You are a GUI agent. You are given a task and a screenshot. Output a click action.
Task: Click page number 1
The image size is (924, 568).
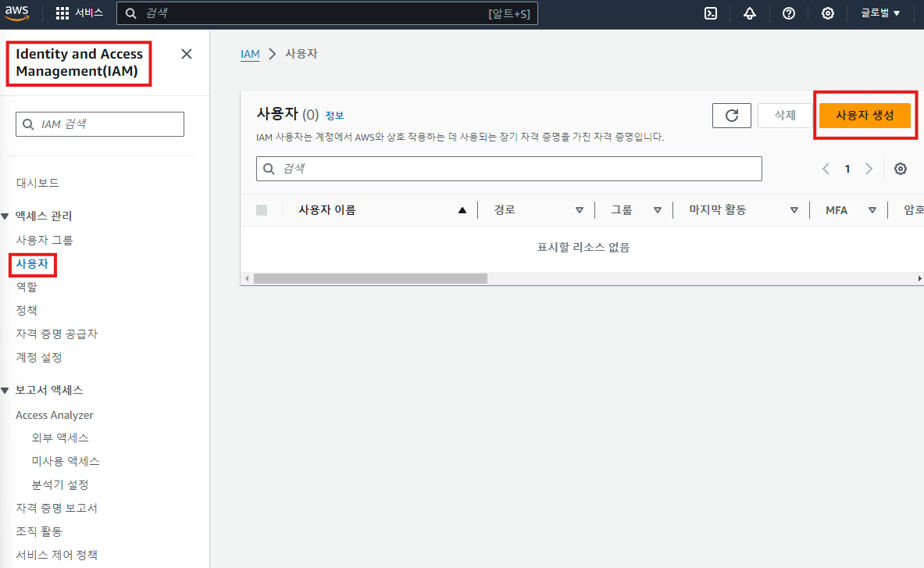click(847, 169)
